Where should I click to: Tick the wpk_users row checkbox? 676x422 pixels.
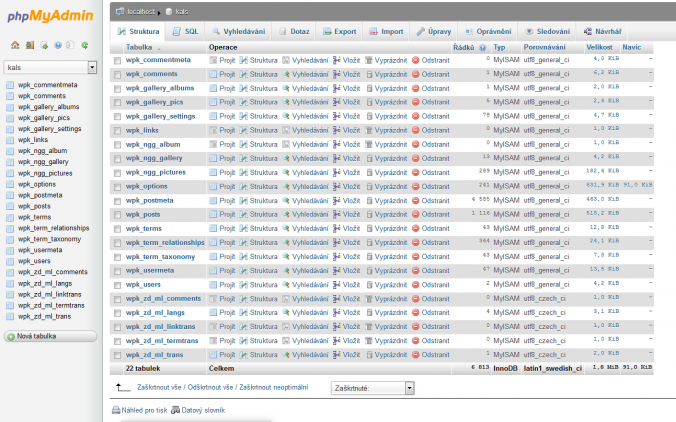tap(117, 285)
